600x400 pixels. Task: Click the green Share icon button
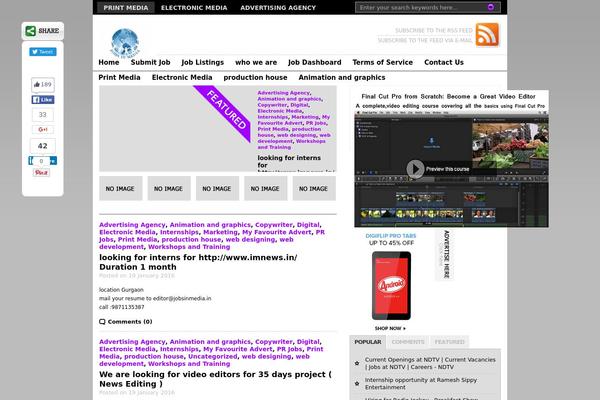click(x=31, y=31)
